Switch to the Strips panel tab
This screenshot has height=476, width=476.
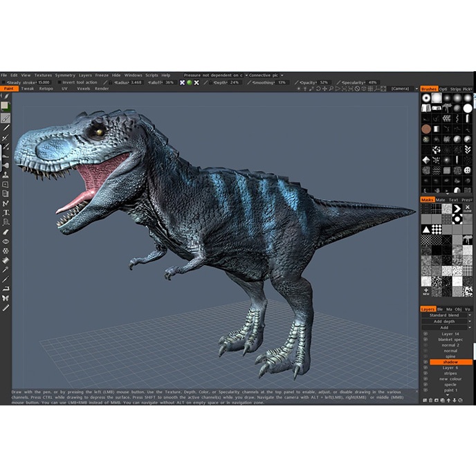point(455,89)
